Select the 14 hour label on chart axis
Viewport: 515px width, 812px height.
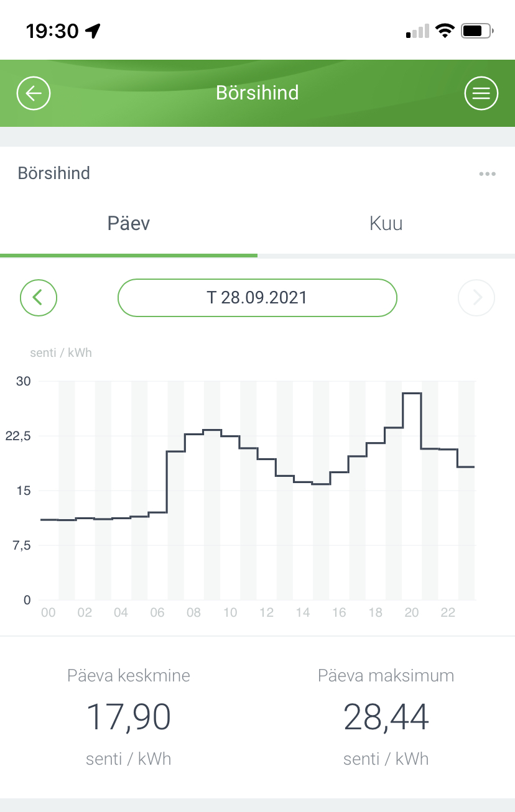click(x=303, y=613)
